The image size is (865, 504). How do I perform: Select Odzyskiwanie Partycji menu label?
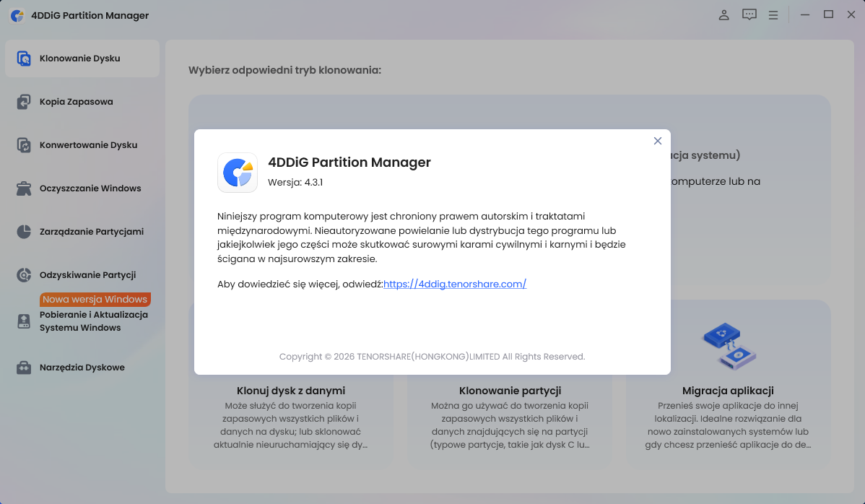coord(87,275)
